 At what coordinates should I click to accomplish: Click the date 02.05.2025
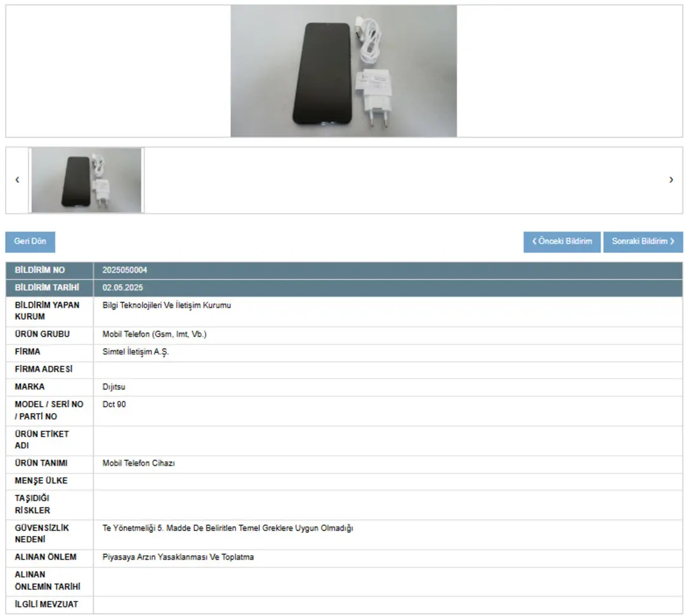coord(122,288)
